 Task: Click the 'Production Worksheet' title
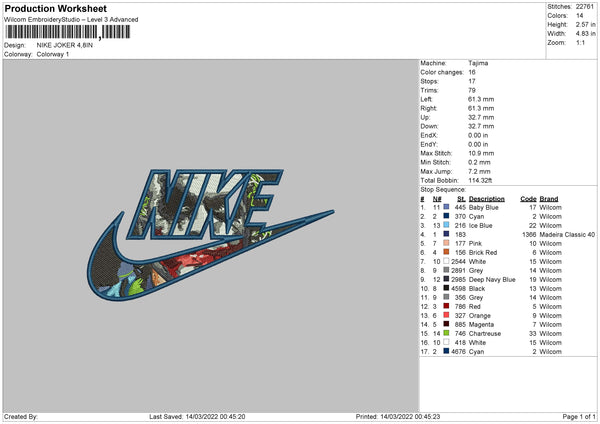coord(55,8)
